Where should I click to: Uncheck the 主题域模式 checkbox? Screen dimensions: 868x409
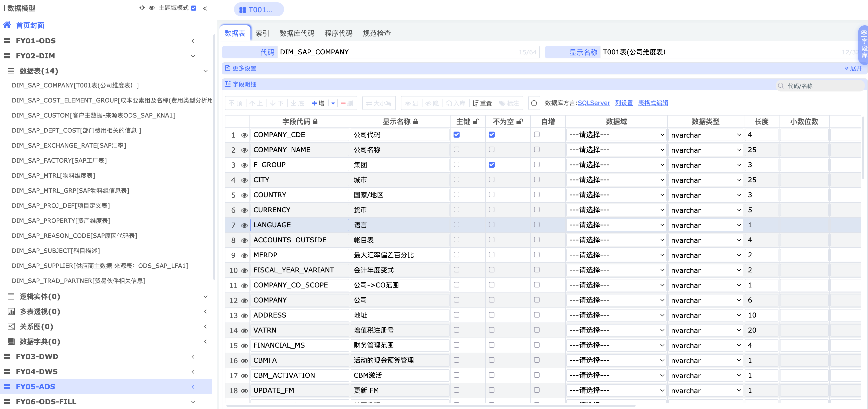click(x=193, y=8)
